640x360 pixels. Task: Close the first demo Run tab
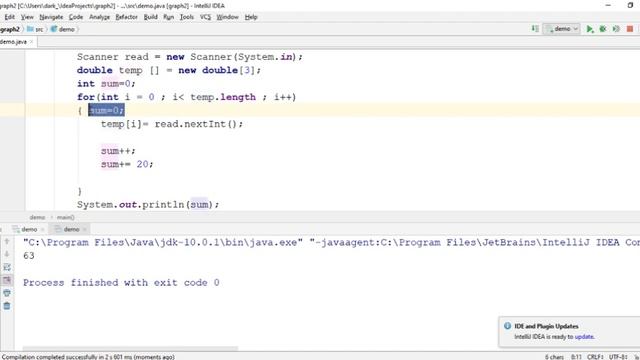(42, 230)
